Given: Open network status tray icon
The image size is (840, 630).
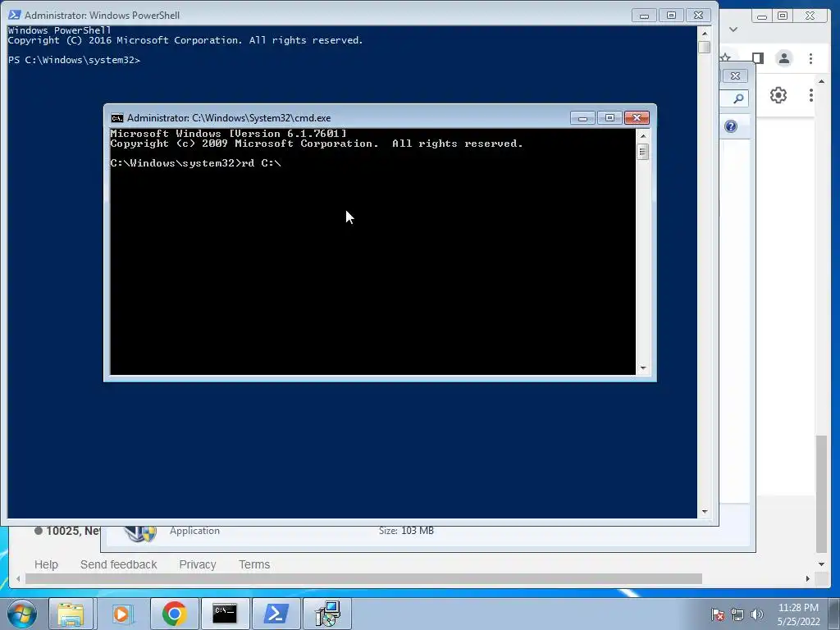Looking at the screenshot, I should pos(737,614).
